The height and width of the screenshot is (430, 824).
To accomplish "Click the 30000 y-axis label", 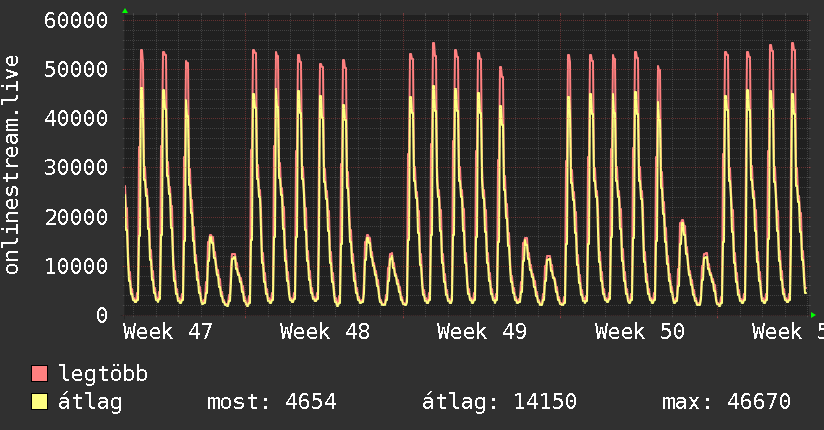I will [x=76, y=168].
